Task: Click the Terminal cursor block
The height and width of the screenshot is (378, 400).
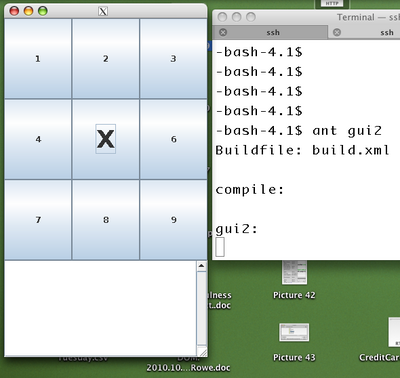Action: 220,247
